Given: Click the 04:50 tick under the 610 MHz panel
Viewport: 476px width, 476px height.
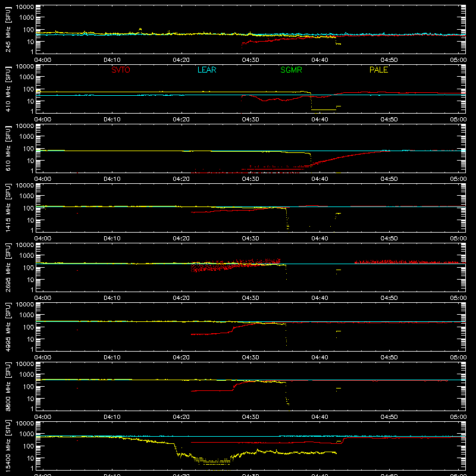Looking at the screenshot, I should click(x=389, y=179).
